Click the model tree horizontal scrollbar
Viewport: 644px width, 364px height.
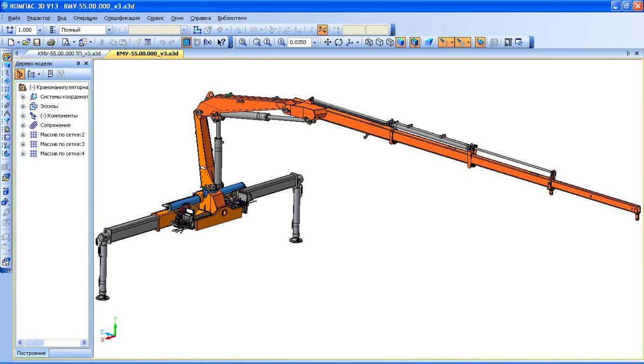coord(53,342)
